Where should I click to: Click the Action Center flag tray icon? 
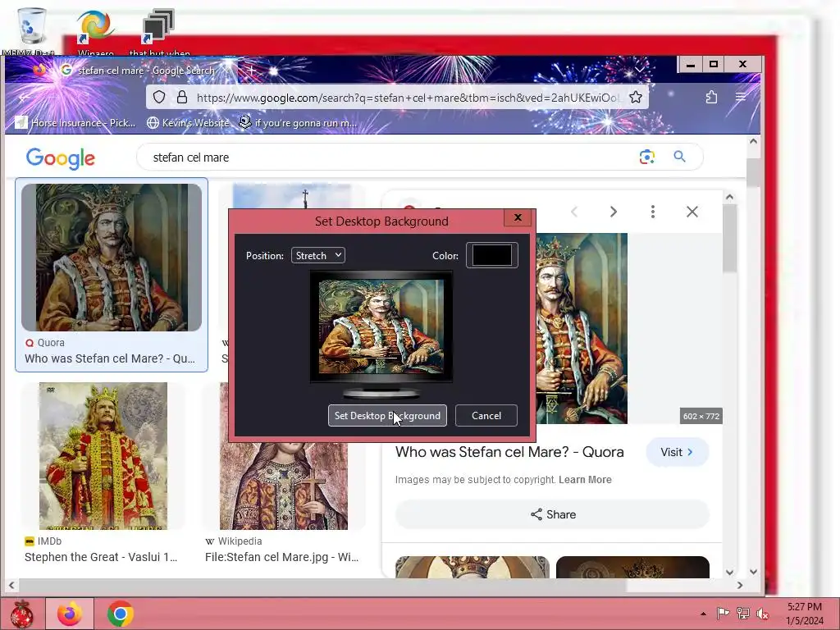pyautogui.click(x=723, y=613)
